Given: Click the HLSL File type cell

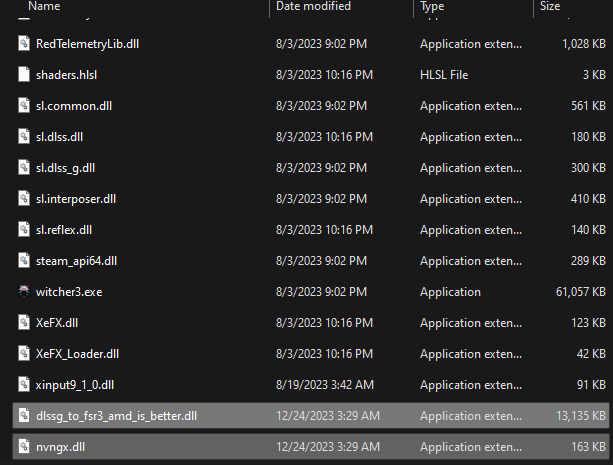Looking at the screenshot, I should [x=444, y=75].
